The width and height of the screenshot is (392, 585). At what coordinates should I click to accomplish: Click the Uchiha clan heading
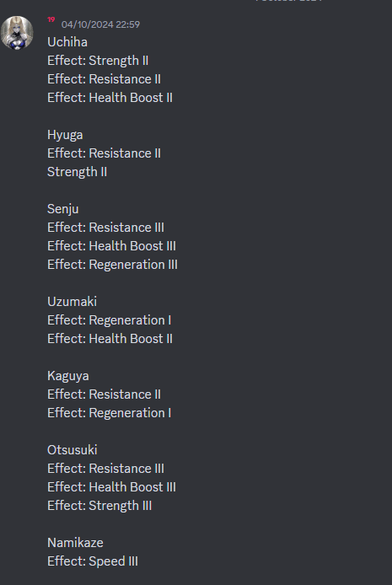67,42
